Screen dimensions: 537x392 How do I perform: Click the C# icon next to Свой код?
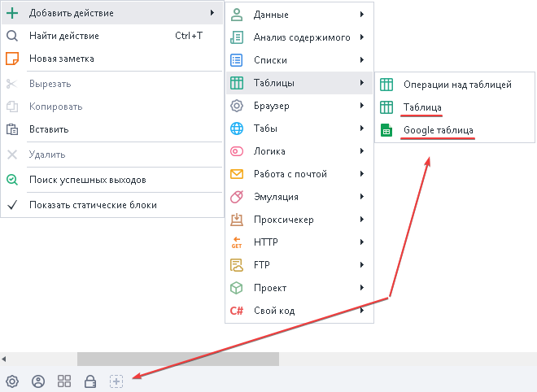pos(237,310)
